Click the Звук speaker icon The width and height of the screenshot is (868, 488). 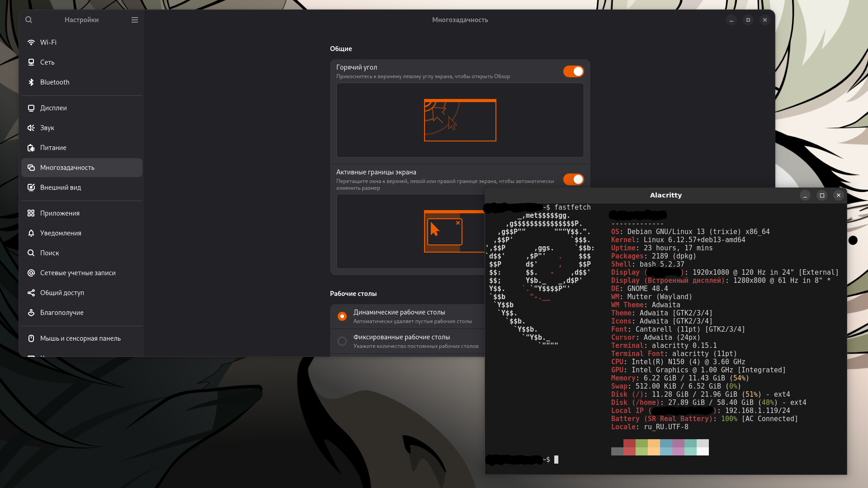click(31, 128)
